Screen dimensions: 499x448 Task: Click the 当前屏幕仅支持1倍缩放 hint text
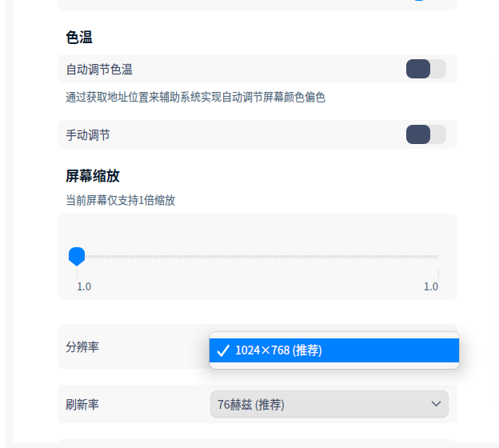120,200
